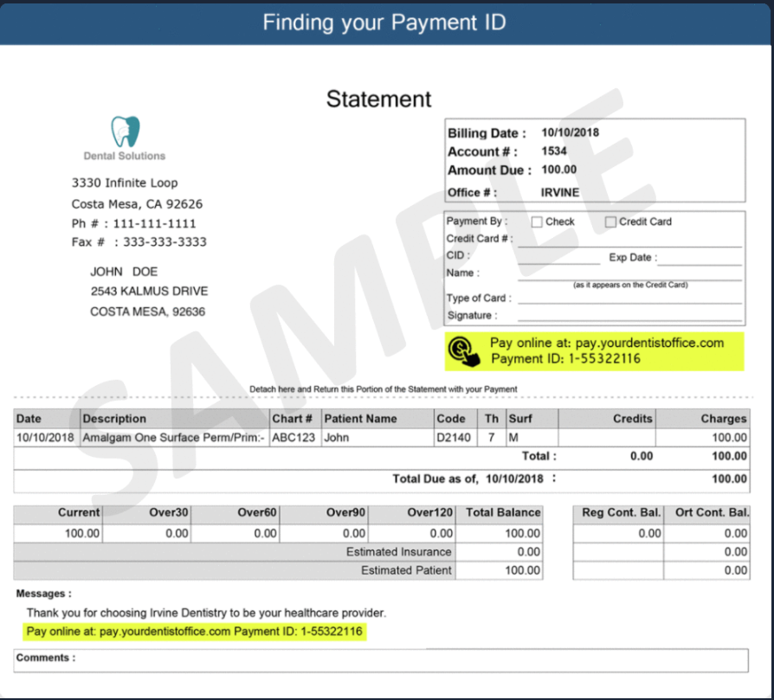The height and width of the screenshot is (700, 774).
Task: Click the CID input line
Action: pyautogui.click(x=558, y=258)
